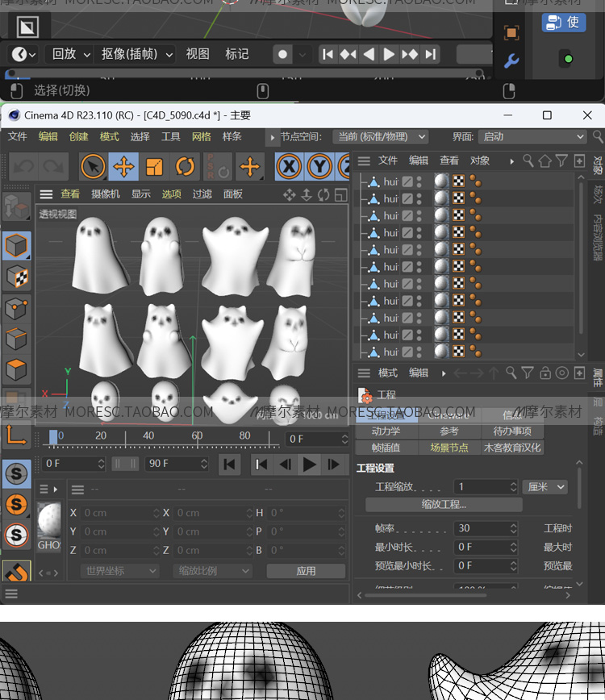Viewport: 605px width, 700px height.
Task: Click the Make Editable icon in left toolbar
Action: point(16,207)
